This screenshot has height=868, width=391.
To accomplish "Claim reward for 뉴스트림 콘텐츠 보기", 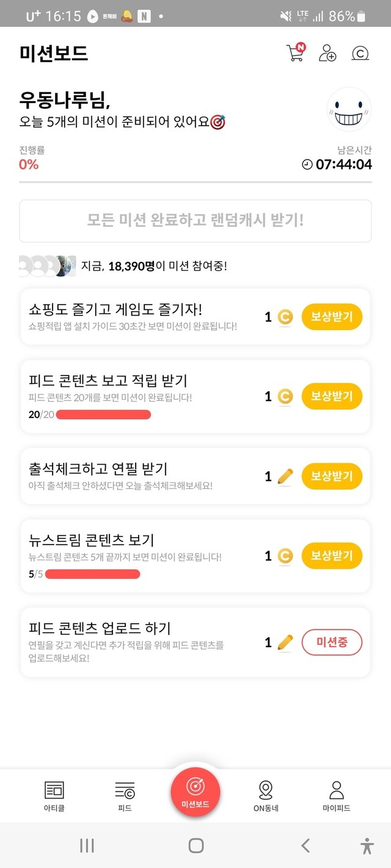I will tap(332, 555).
